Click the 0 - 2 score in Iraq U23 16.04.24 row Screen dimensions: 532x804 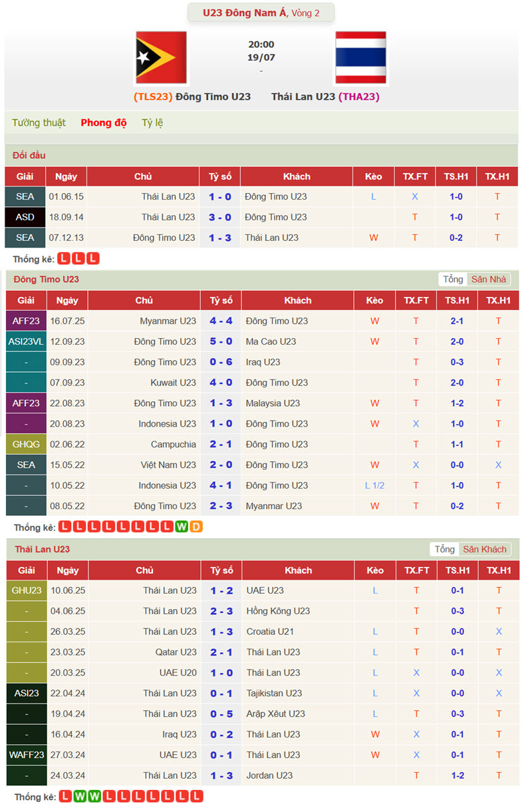pos(222,734)
